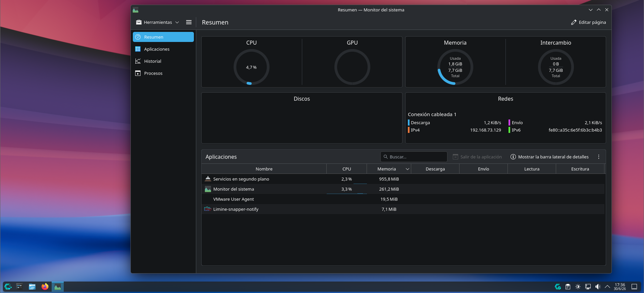
Task: Select the Resumen sidebar entry
Action: click(163, 37)
